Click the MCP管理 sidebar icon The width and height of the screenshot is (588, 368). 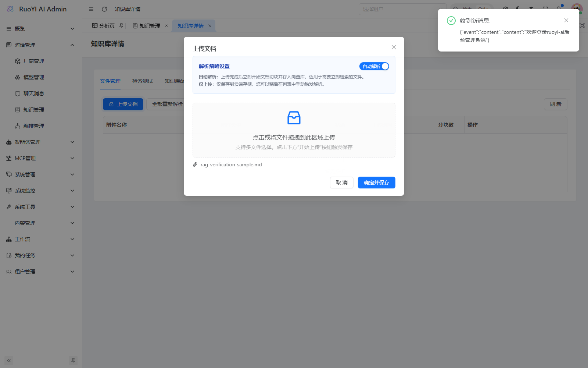(9, 158)
